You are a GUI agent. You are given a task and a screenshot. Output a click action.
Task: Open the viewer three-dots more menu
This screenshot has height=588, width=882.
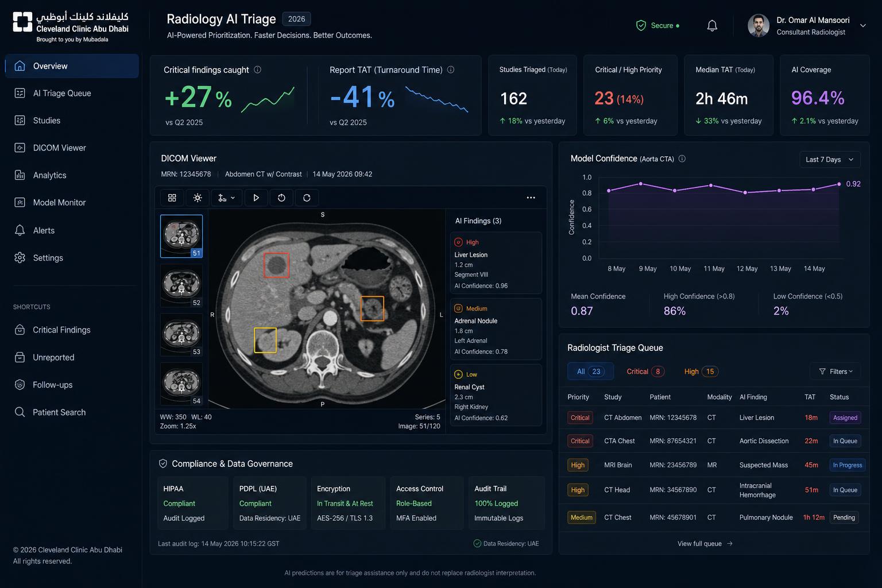click(x=531, y=198)
